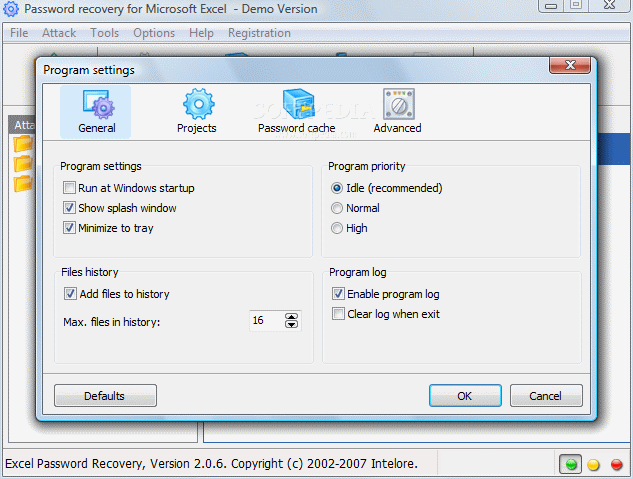Open the Password cache cabinet icon
This screenshot has height=479, width=633.
pyautogui.click(x=298, y=104)
